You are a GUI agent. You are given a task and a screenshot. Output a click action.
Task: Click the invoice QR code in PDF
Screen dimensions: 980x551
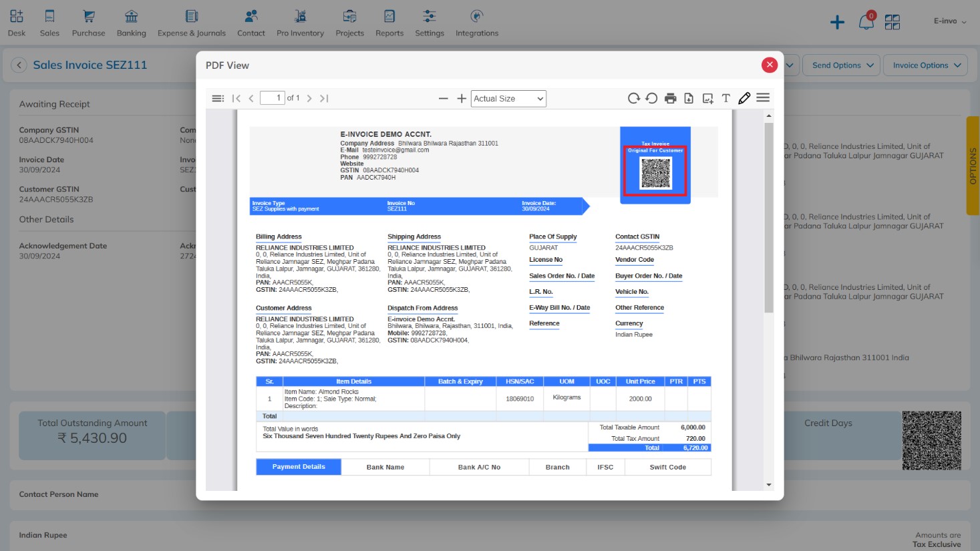(x=655, y=174)
